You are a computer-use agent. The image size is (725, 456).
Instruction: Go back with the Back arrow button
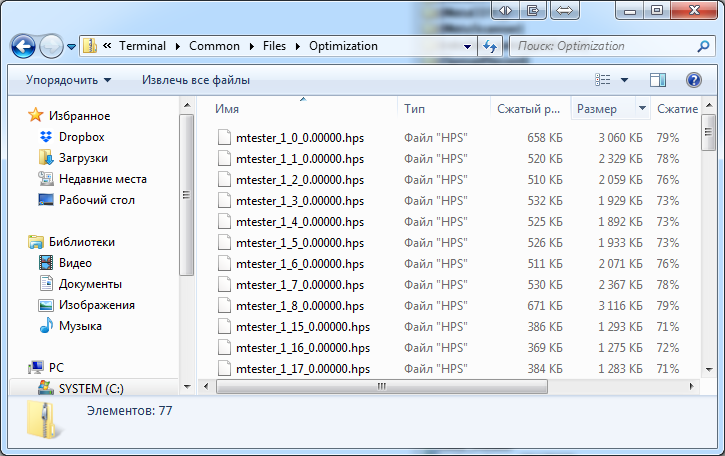coord(23,46)
